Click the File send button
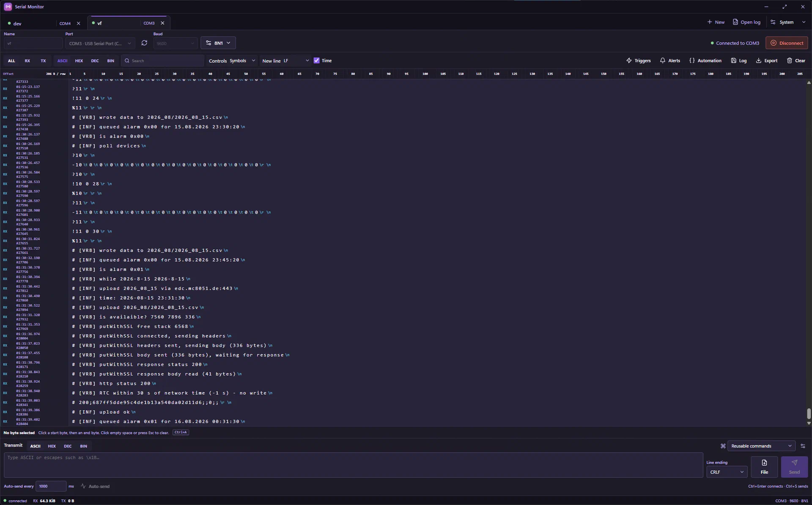 point(764,467)
